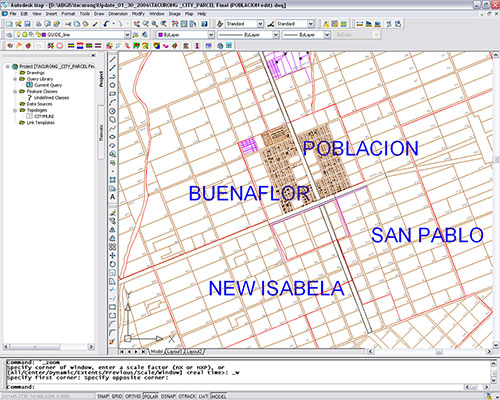Click the Undo arrow icon
This screenshot has height=400, width=500.
click(106, 24)
